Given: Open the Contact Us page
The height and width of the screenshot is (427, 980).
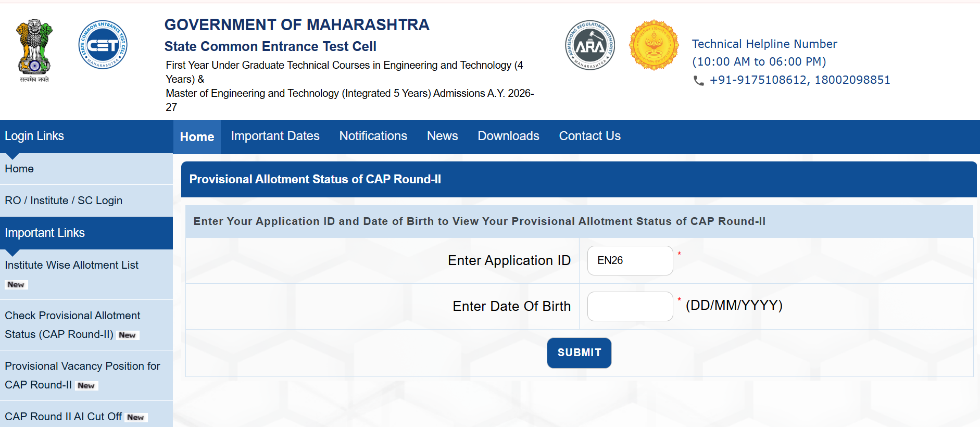Looking at the screenshot, I should tap(590, 136).
